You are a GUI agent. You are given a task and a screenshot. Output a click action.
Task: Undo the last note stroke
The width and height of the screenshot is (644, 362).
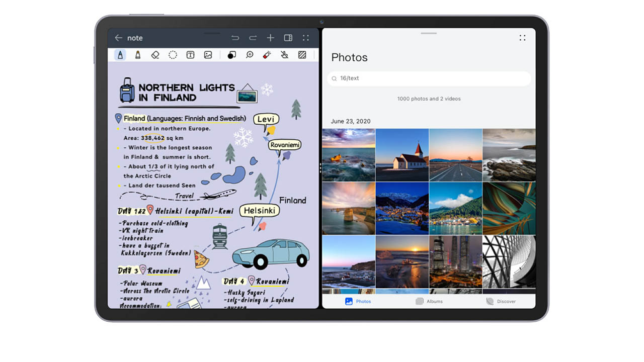point(235,38)
